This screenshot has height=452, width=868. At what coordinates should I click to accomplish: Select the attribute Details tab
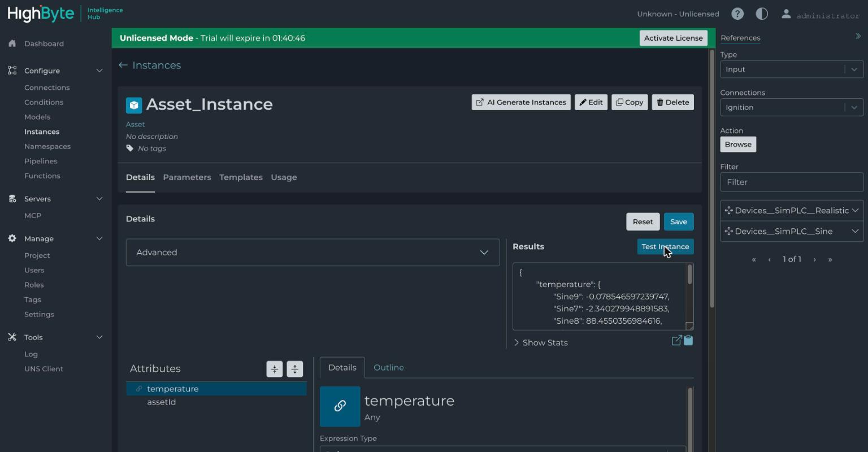point(342,368)
